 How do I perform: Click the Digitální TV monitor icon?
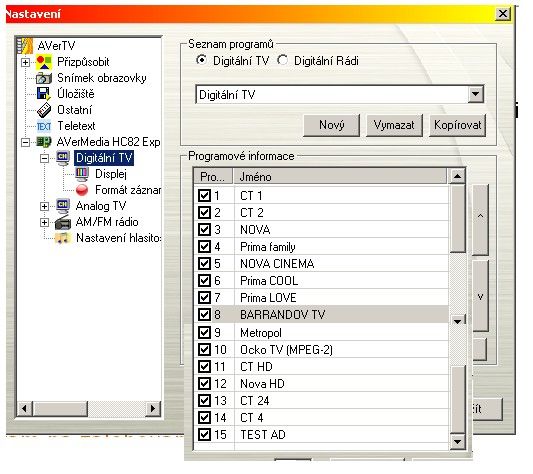point(63,158)
